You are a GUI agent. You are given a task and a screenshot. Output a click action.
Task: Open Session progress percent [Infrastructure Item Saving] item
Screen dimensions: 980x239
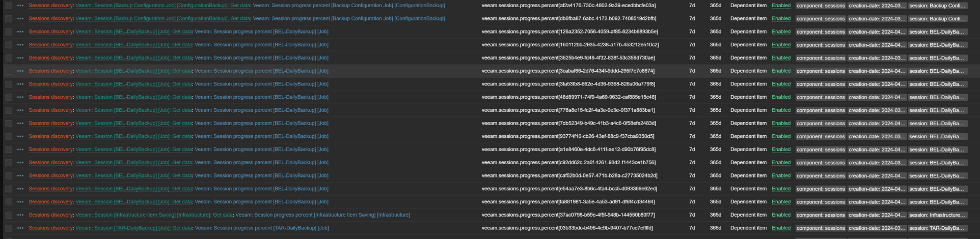(323, 215)
